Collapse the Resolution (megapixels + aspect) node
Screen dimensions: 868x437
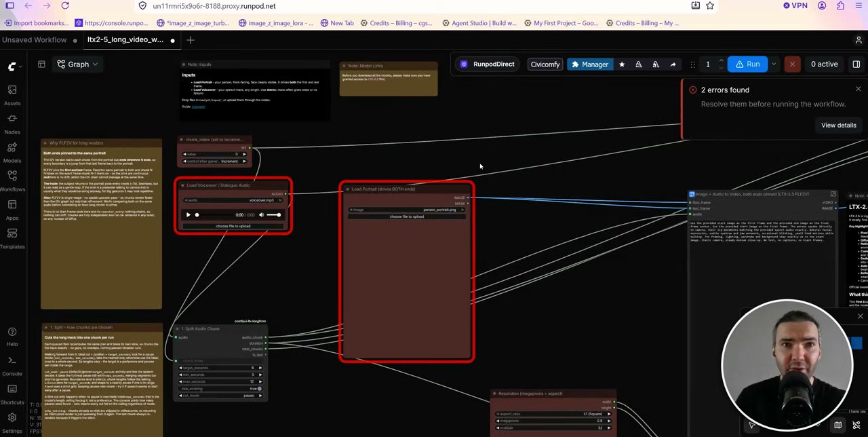pyautogui.click(x=494, y=394)
